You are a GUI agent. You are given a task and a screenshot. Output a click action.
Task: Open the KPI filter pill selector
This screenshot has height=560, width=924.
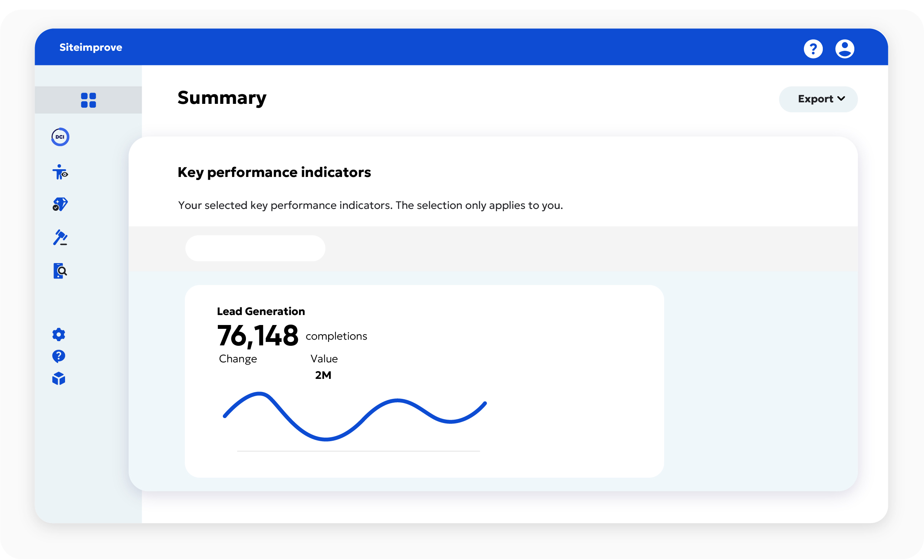pyautogui.click(x=255, y=248)
